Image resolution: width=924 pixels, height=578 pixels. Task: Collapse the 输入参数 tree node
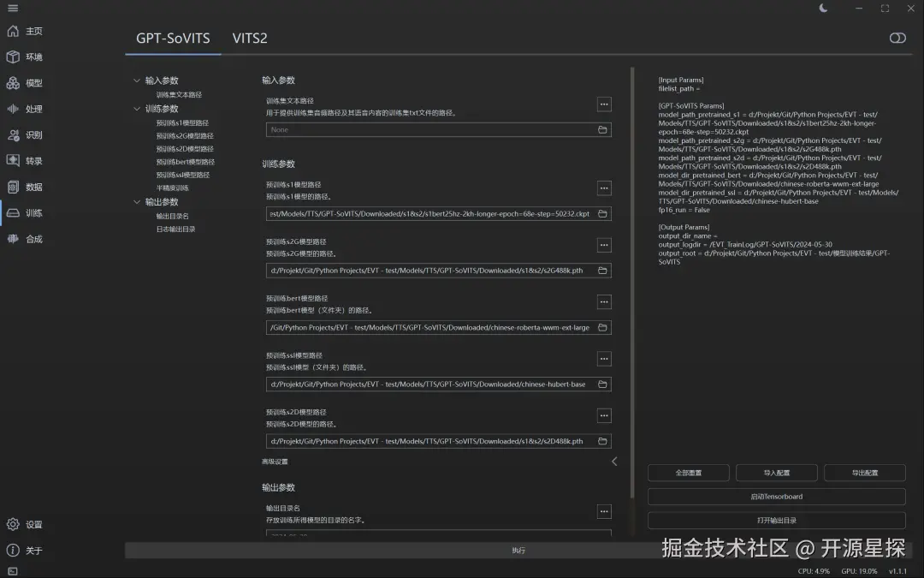point(137,80)
